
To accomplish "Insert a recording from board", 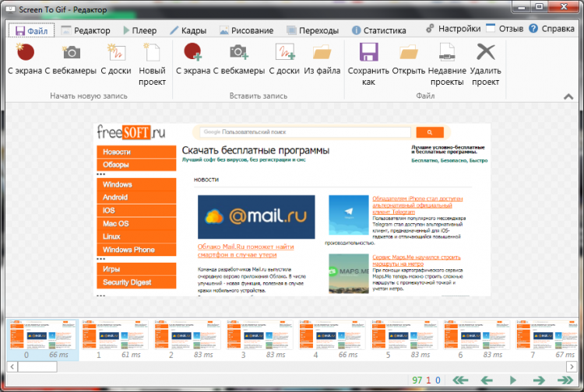I will (x=284, y=59).
